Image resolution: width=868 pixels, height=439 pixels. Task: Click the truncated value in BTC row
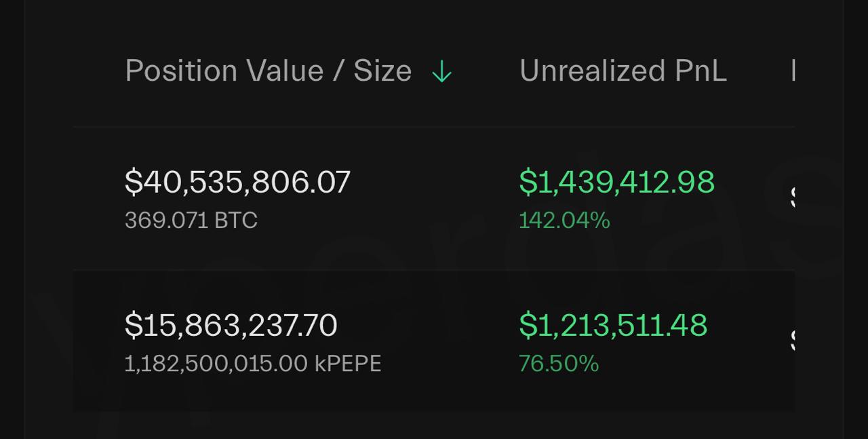[793, 197]
